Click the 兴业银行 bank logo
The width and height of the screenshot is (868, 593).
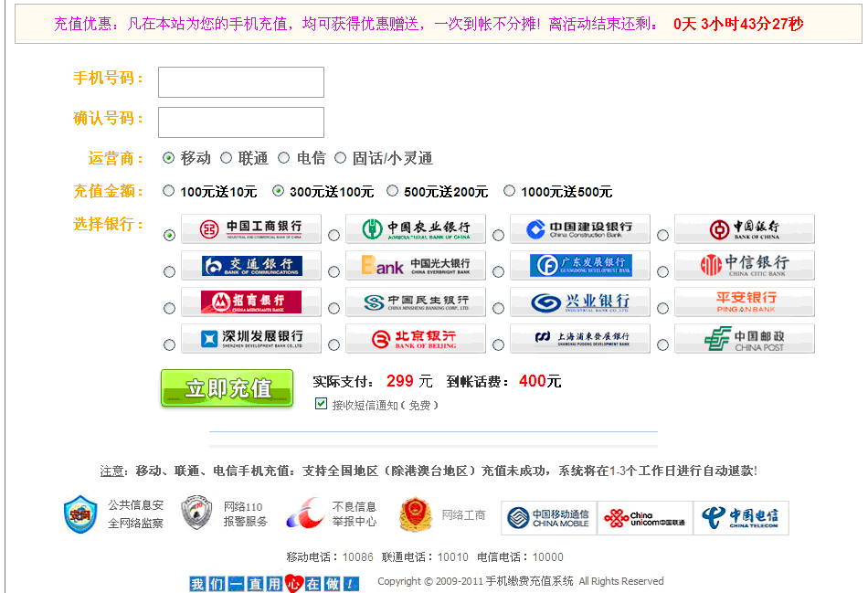pyautogui.click(x=579, y=302)
